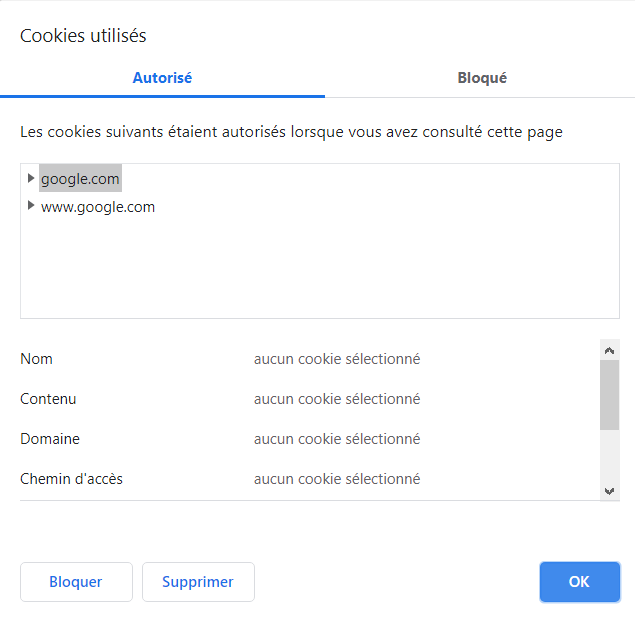Click the details scrollbar down arrow

pyautogui.click(x=609, y=490)
